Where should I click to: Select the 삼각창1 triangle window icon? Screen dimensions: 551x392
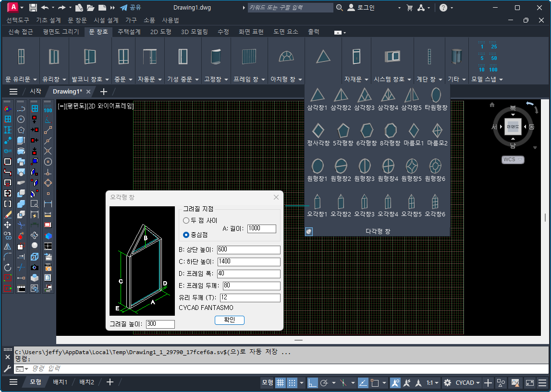click(x=317, y=95)
